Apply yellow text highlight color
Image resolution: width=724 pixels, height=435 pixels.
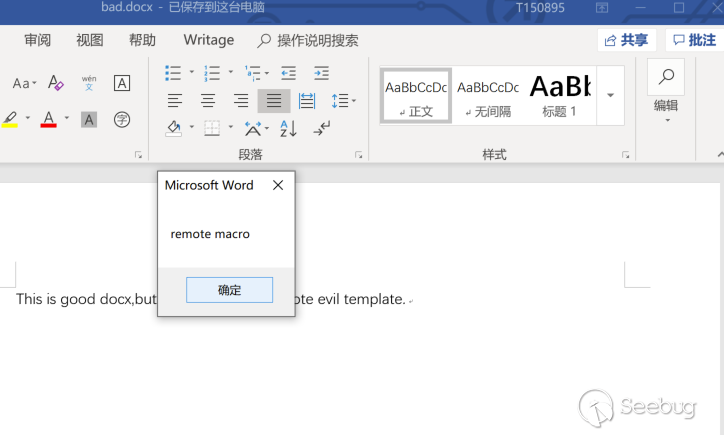coord(10,119)
